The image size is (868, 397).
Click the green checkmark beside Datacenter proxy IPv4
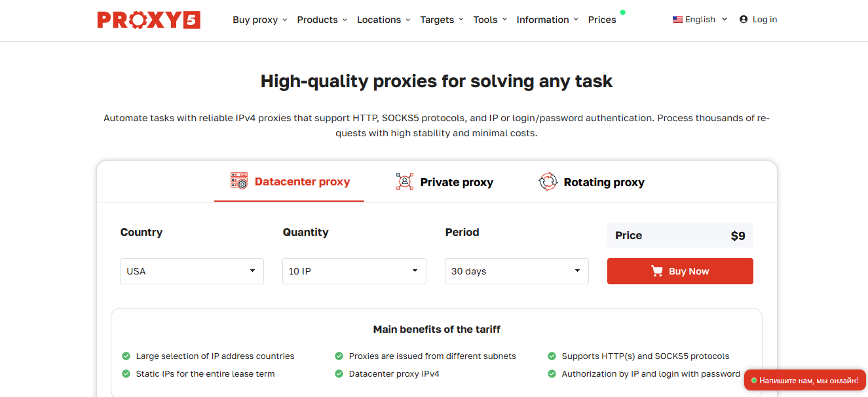[x=339, y=374]
